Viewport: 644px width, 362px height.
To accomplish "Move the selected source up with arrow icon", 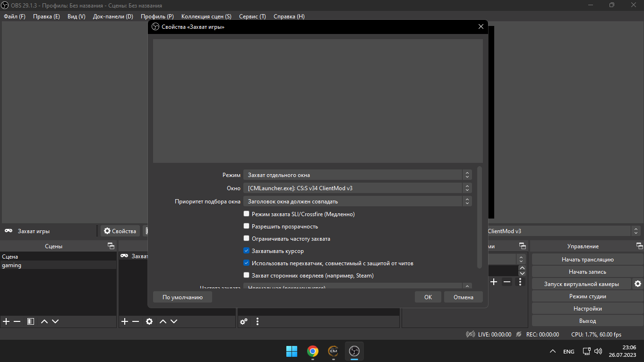I will [x=163, y=321].
